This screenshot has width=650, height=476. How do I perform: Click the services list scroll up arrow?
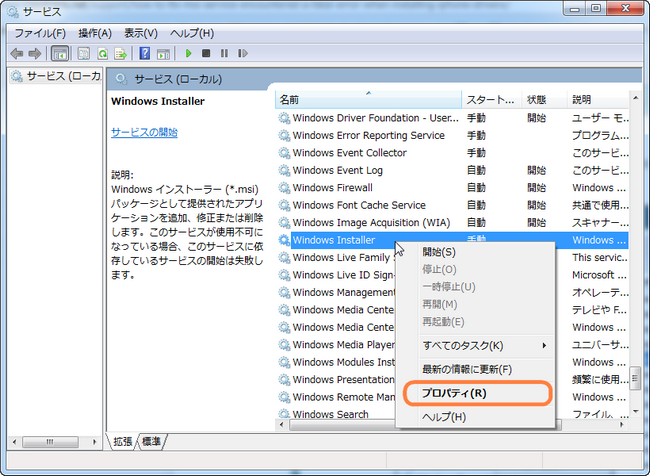635,98
